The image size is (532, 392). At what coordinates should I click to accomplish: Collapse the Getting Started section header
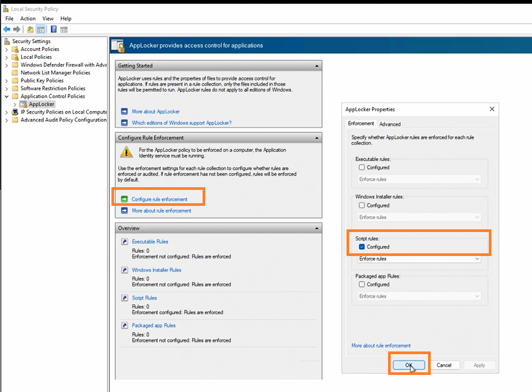[x=317, y=66]
